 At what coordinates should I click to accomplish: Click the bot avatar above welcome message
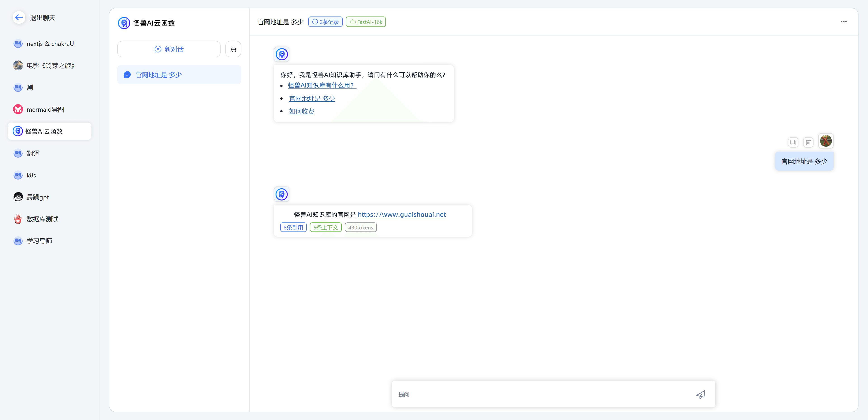282,54
